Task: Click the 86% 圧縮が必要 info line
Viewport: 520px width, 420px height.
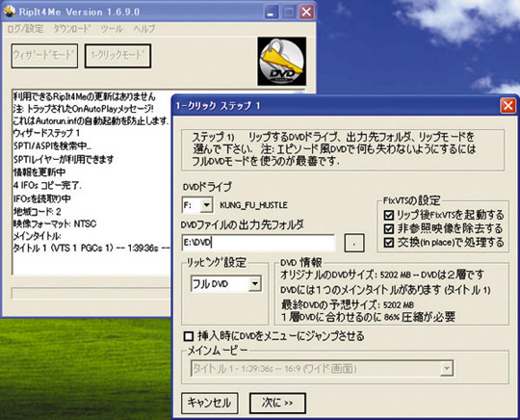Action: 368,317
